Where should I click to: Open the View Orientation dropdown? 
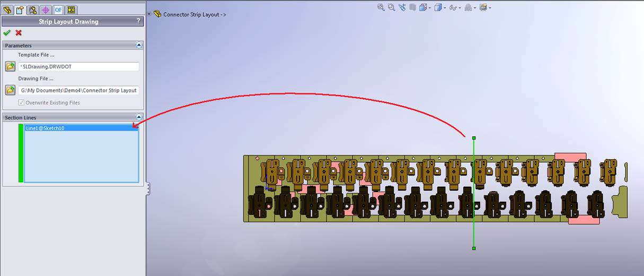click(426, 7)
